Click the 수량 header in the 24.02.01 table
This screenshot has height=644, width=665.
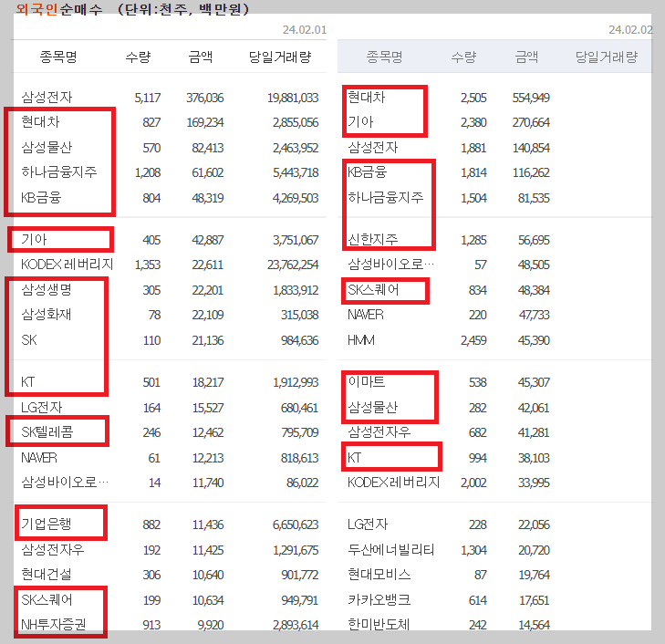[139, 57]
